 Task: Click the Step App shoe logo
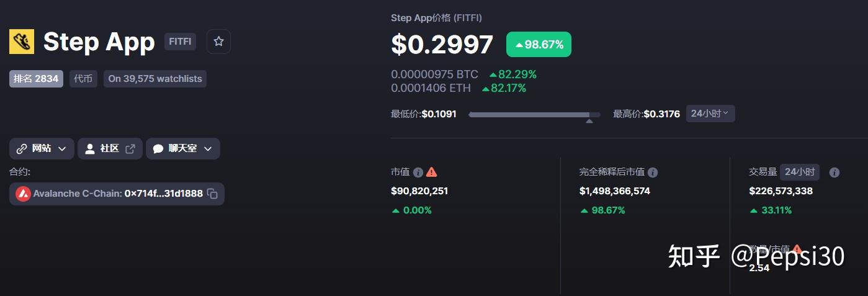(22, 42)
